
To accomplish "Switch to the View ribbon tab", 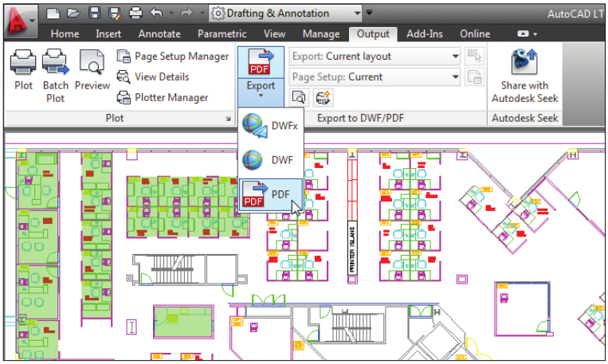I will [x=275, y=34].
